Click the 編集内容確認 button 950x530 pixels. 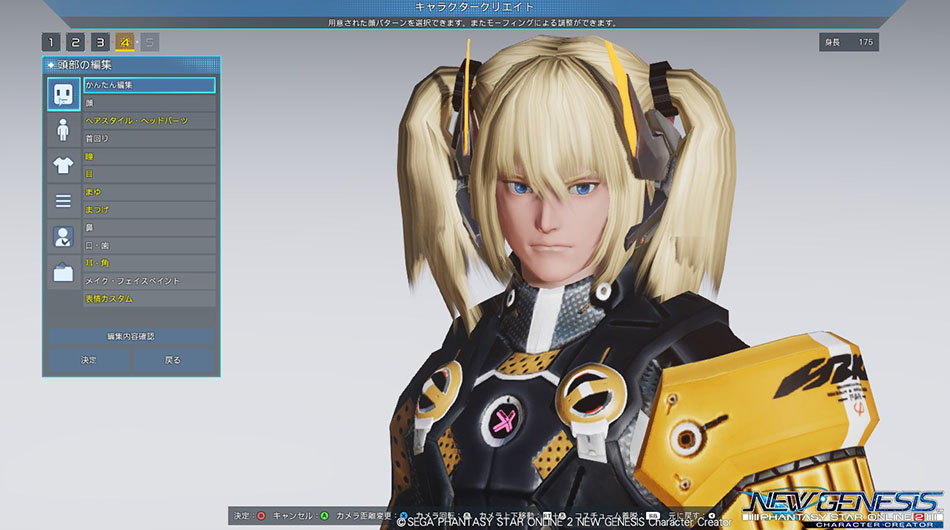[131, 336]
